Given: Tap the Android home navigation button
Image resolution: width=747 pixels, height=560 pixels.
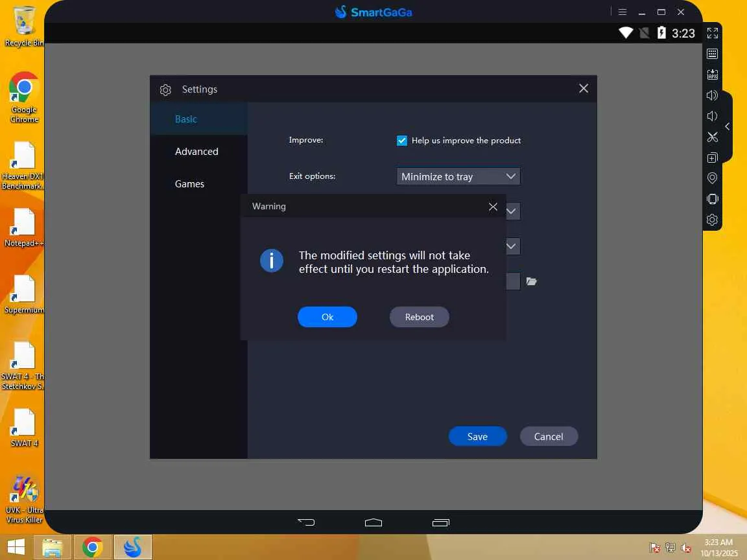Looking at the screenshot, I should [373, 522].
